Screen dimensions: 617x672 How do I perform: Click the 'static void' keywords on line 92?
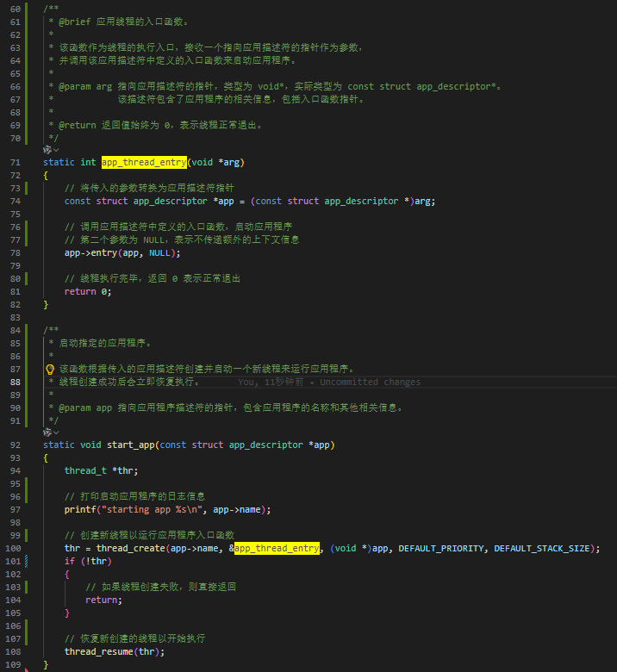(x=72, y=445)
